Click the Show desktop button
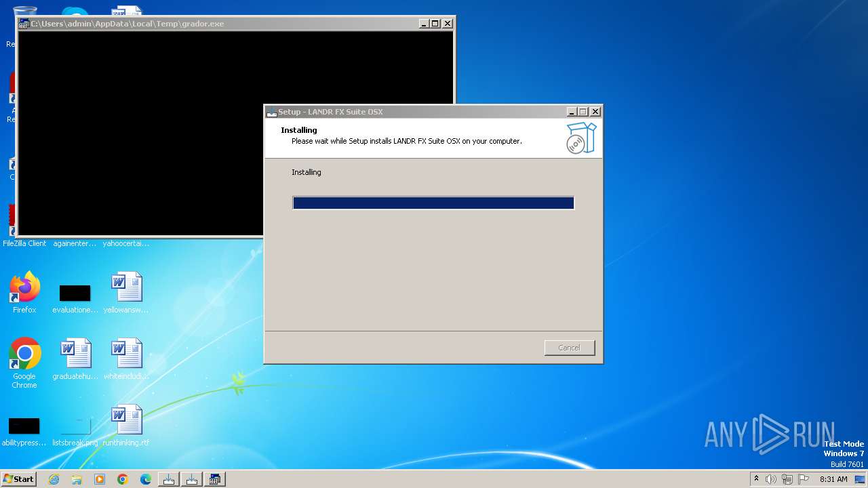This screenshot has width=868, height=488. click(x=861, y=479)
